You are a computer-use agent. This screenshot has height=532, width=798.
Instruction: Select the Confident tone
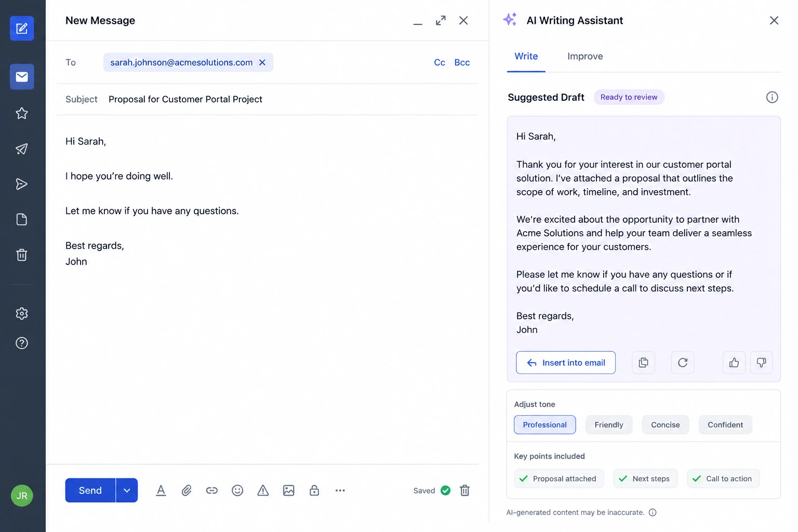[725, 425]
